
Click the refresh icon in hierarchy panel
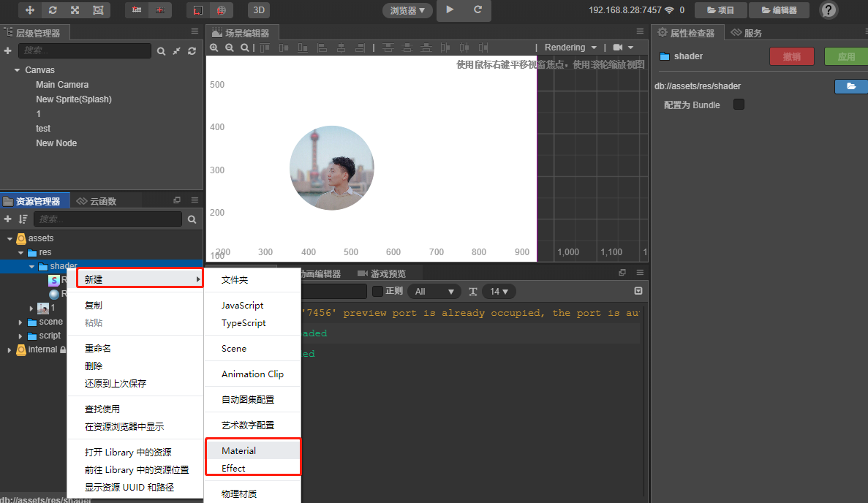point(192,51)
